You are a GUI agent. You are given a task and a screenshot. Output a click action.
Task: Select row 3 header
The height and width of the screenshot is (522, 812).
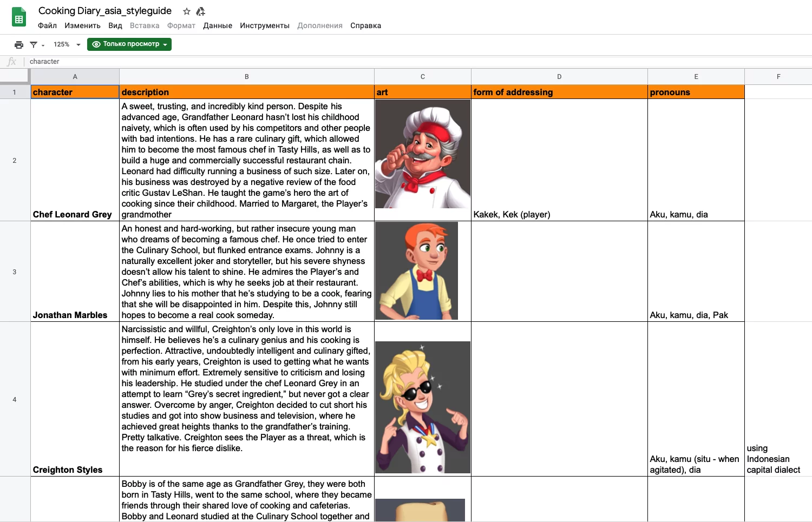click(15, 272)
